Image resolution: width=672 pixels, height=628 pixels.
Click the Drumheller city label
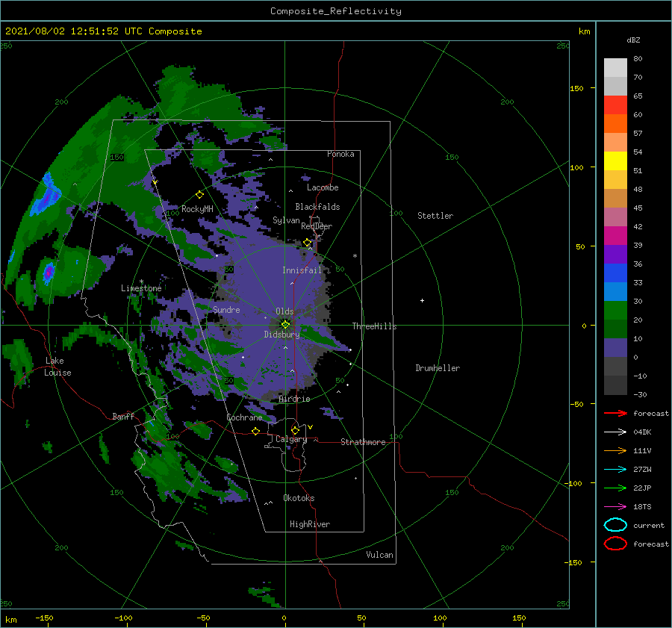437,368
